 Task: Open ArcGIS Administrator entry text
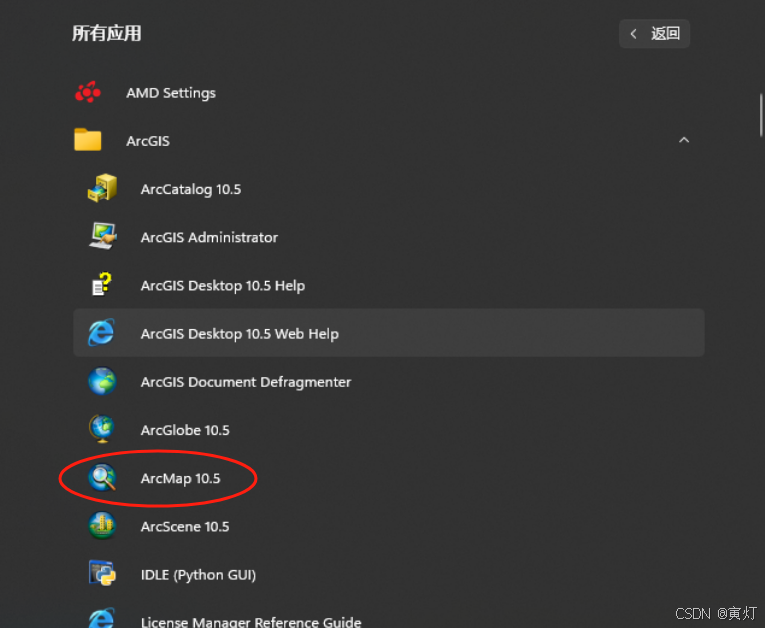[x=209, y=238]
